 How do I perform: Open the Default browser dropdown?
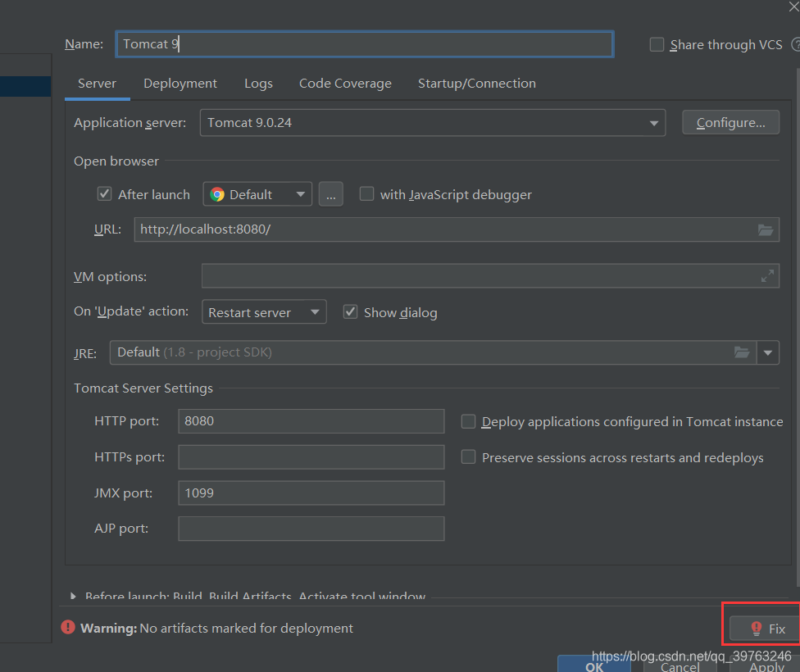pos(257,194)
